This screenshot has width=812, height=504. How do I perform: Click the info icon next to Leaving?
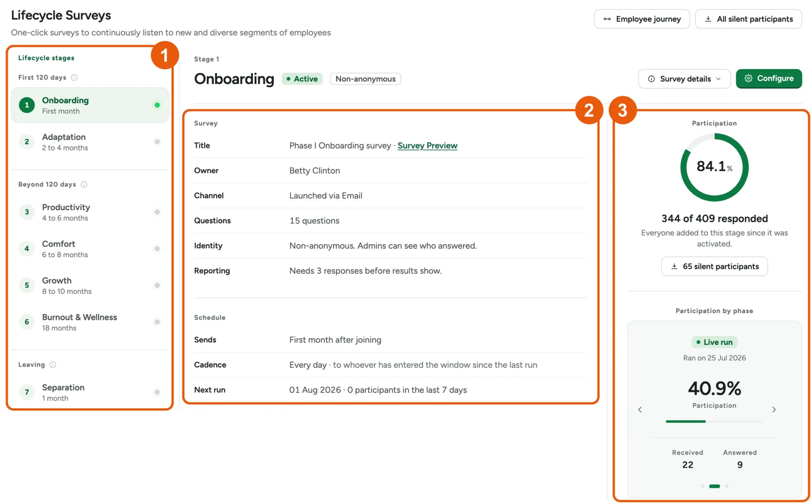(x=53, y=365)
